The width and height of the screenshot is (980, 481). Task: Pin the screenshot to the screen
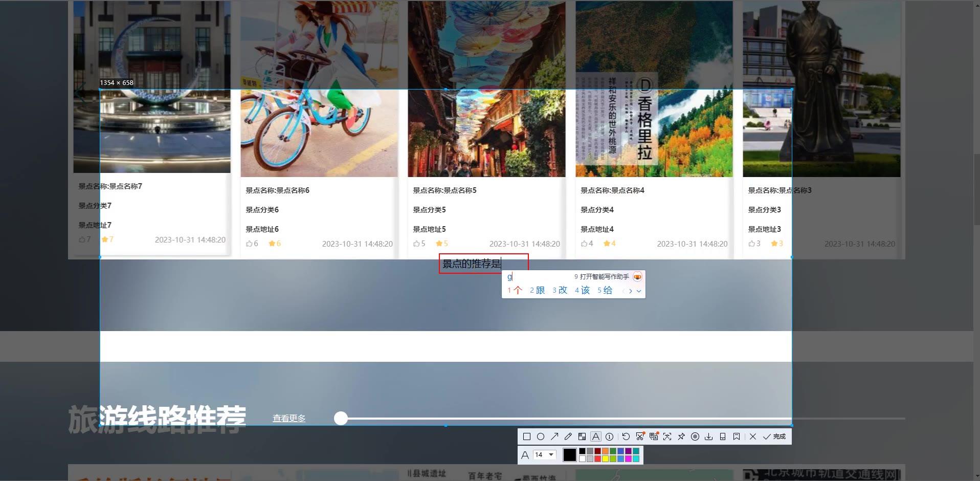(x=681, y=436)
